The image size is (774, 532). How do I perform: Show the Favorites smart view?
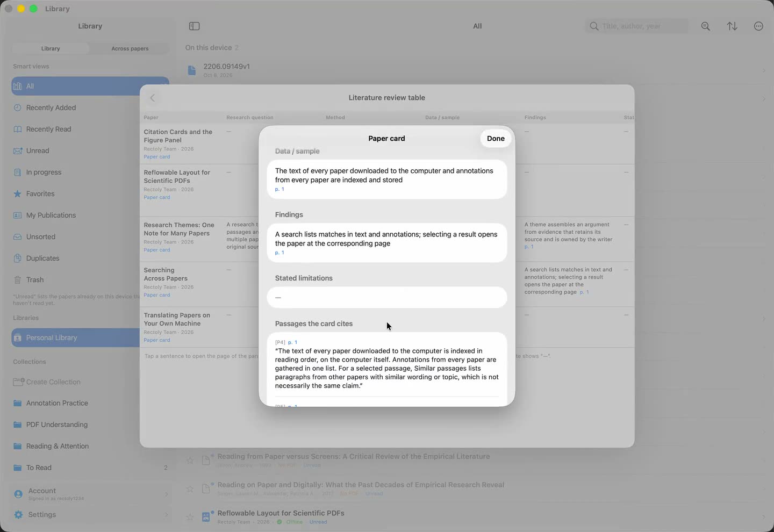90,193
